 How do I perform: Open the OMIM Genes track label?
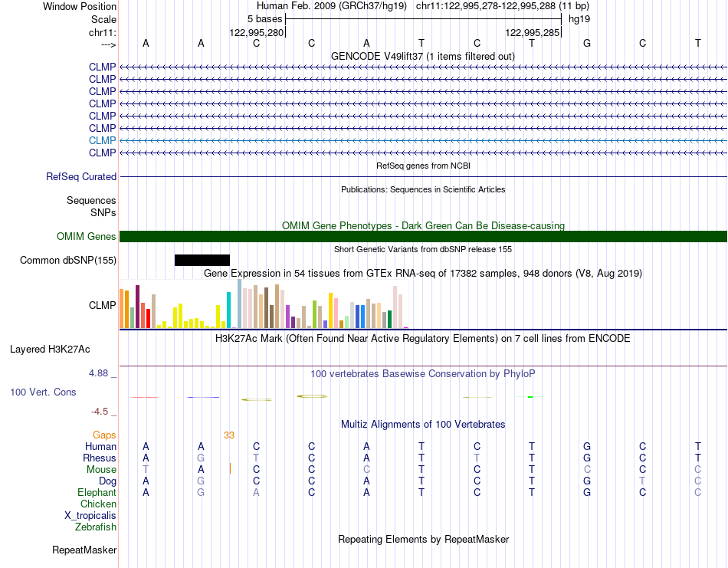tap(87, 236)
